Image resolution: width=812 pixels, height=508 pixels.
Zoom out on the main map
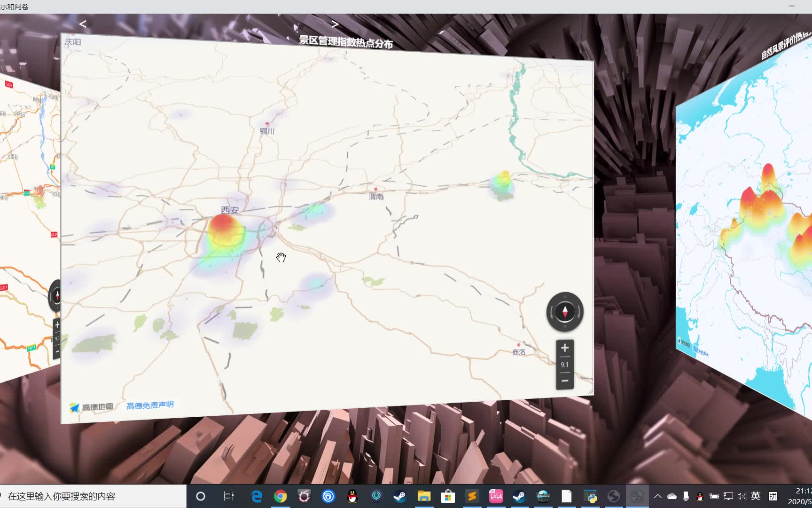565,381
